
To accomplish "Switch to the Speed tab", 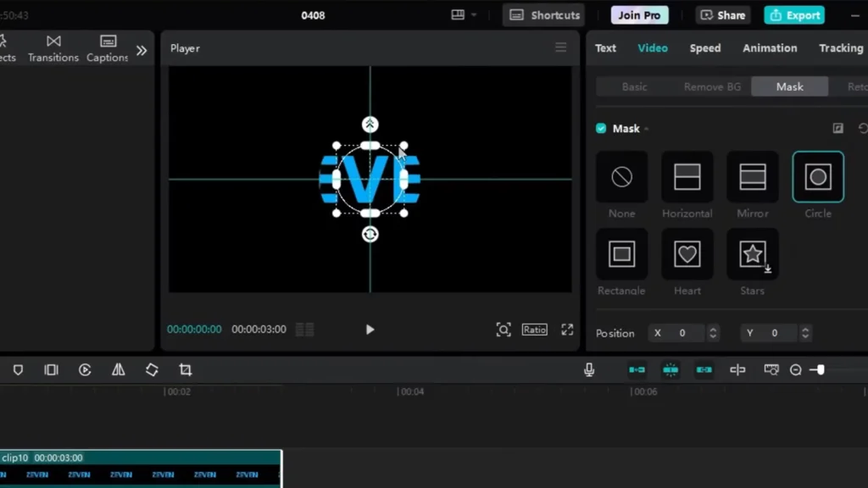I will 704,48.
